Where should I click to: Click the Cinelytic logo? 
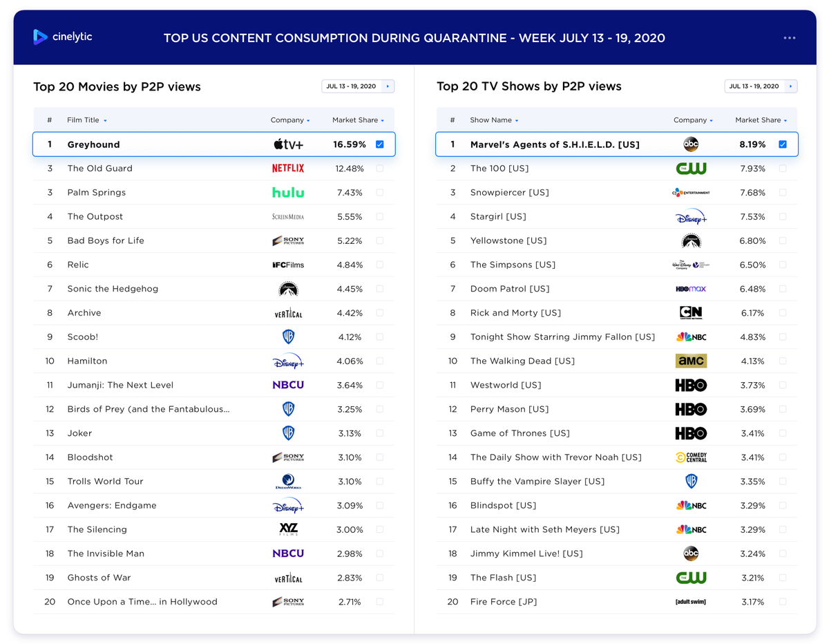(62, 37)
